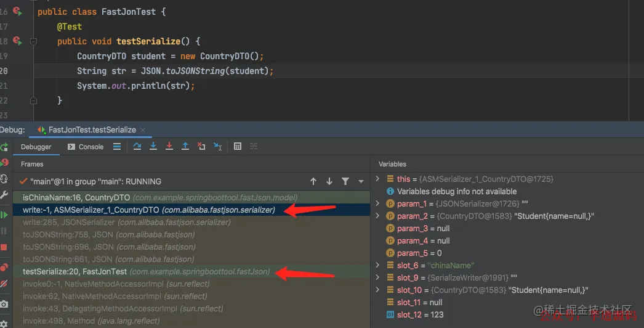Expand the slot_10 CountryDTO node
The image size is (644, 328).
(378, 290)
